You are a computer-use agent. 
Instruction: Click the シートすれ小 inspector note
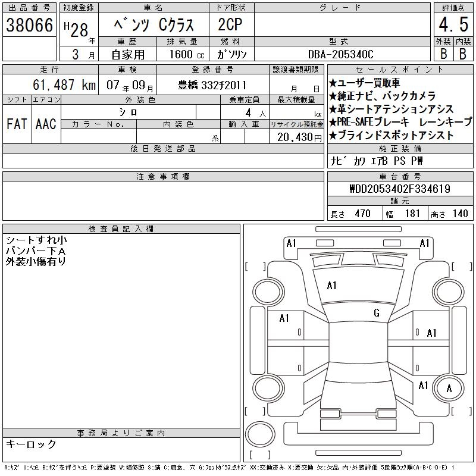tap(36, 240)
